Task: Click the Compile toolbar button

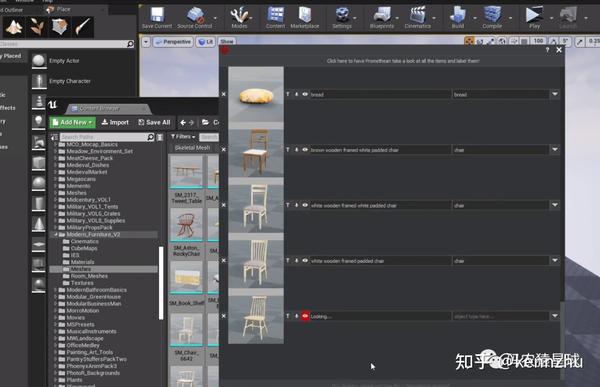Action: coord(492,18)
